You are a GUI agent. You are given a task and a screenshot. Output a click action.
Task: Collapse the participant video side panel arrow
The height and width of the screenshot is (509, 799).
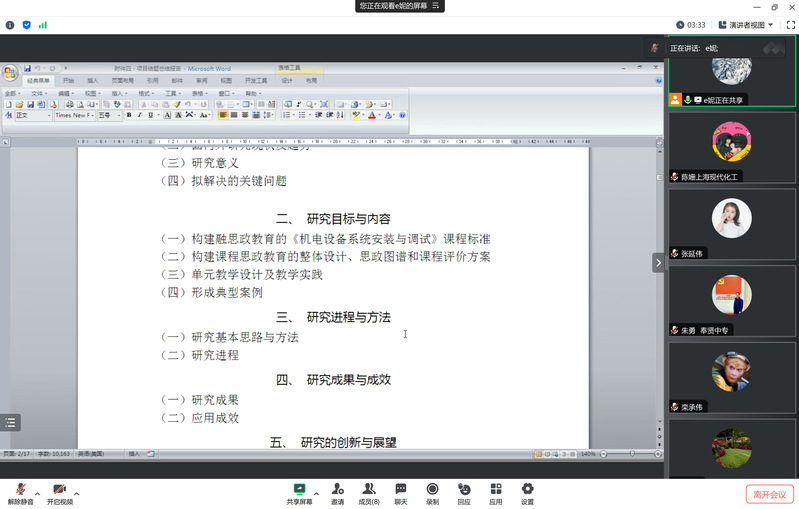[x=658, y=262]
